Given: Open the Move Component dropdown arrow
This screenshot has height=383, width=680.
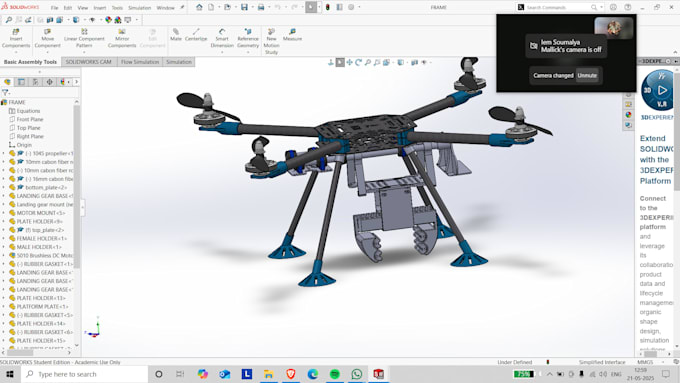Looking at the screenshot, I should (47, 52).
